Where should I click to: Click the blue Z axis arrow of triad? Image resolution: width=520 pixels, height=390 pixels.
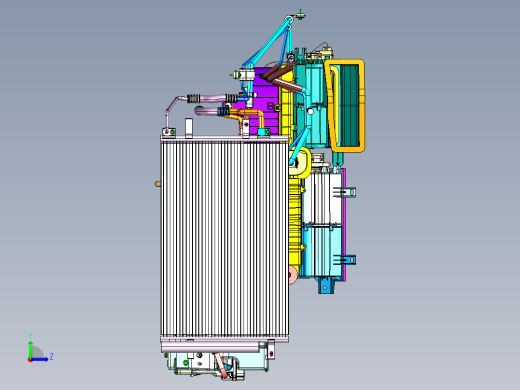pyautogui.click(x=40, y=359)
